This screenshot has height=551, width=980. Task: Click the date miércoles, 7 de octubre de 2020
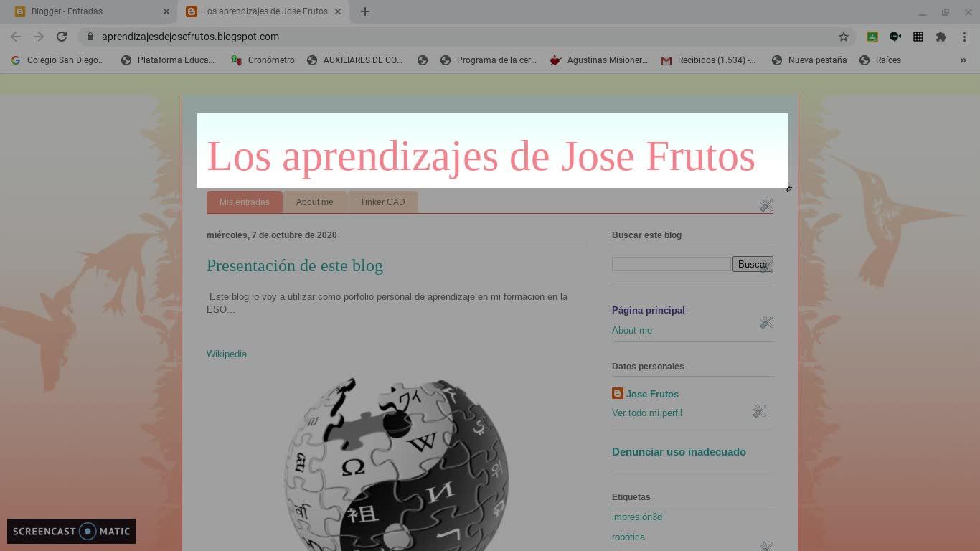(x=272, y=235)
